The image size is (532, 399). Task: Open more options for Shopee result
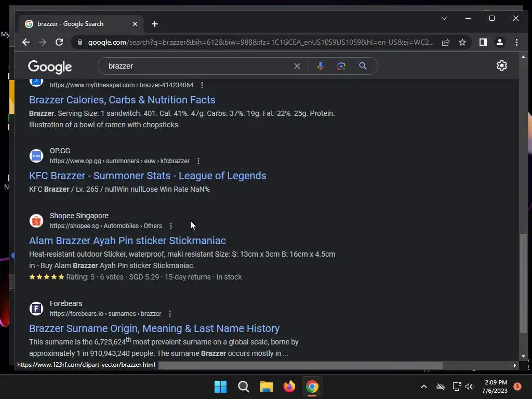click(171, 226)
